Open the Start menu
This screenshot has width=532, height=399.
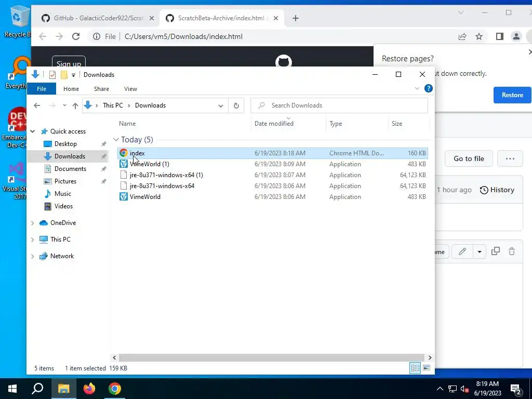pyautogui.click(x=12, y=389)
